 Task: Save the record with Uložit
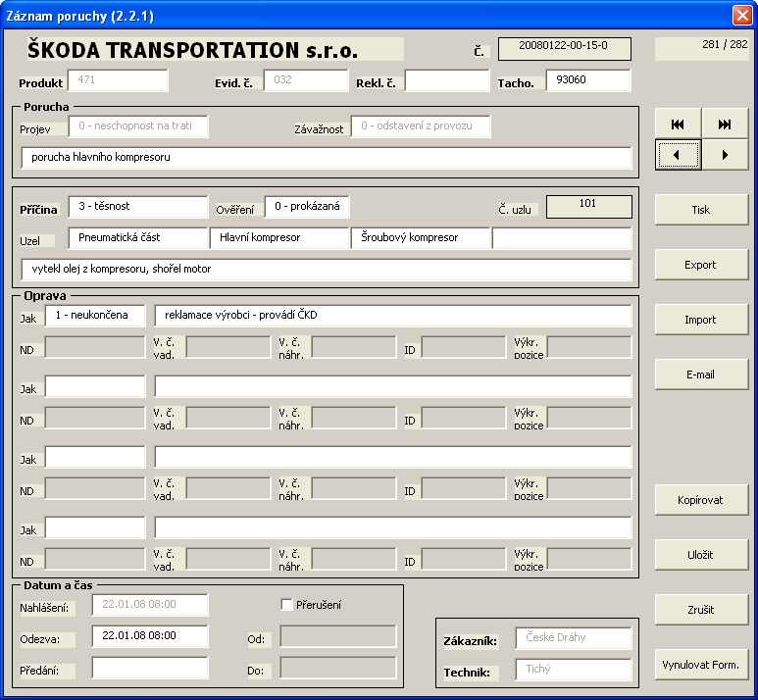(701, 555)
